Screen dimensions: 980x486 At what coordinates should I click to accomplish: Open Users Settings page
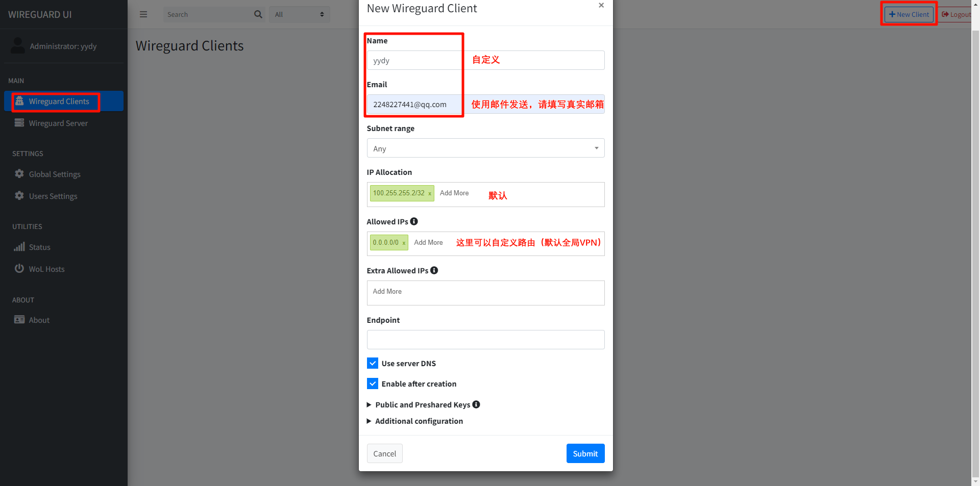(64, 196)
